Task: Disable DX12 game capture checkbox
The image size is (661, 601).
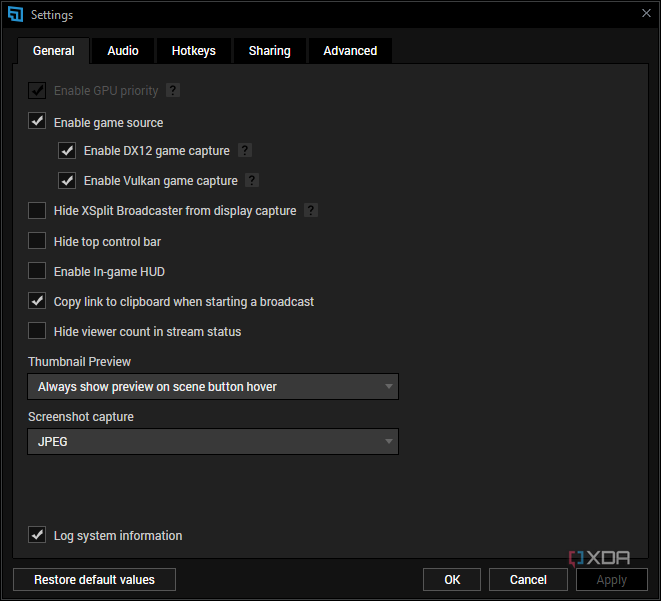Action: [x=67, y=150]
